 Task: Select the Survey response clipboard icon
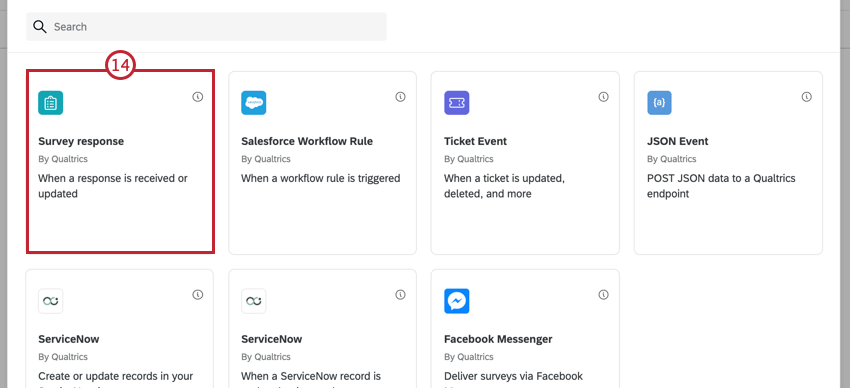click(x=50, y=102)
